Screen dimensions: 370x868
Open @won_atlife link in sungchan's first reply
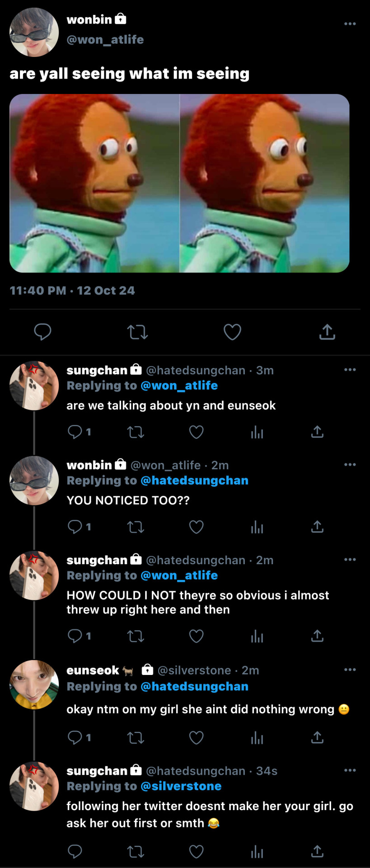point(179,386)
